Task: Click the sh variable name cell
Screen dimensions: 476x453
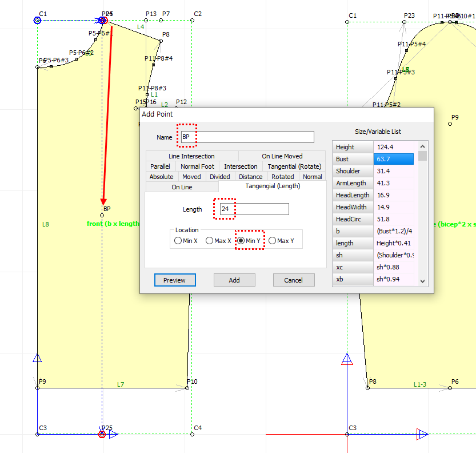Action: point(353,255)
